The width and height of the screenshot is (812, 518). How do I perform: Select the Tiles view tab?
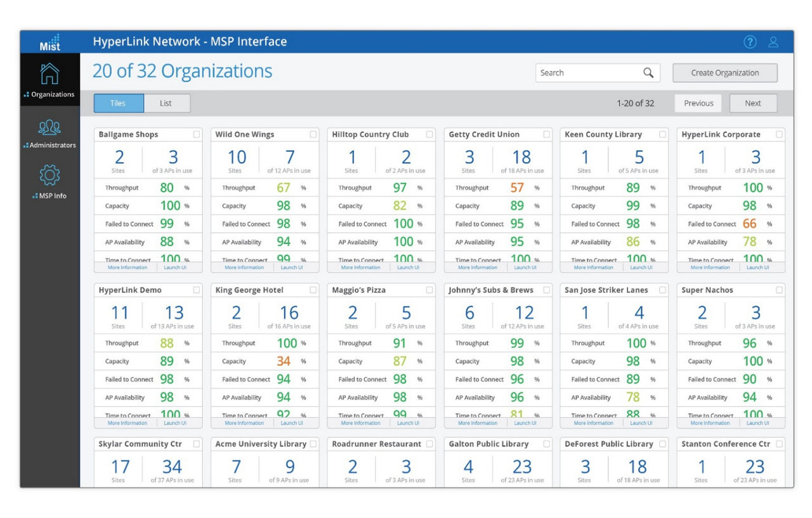[x=118, y=103]
